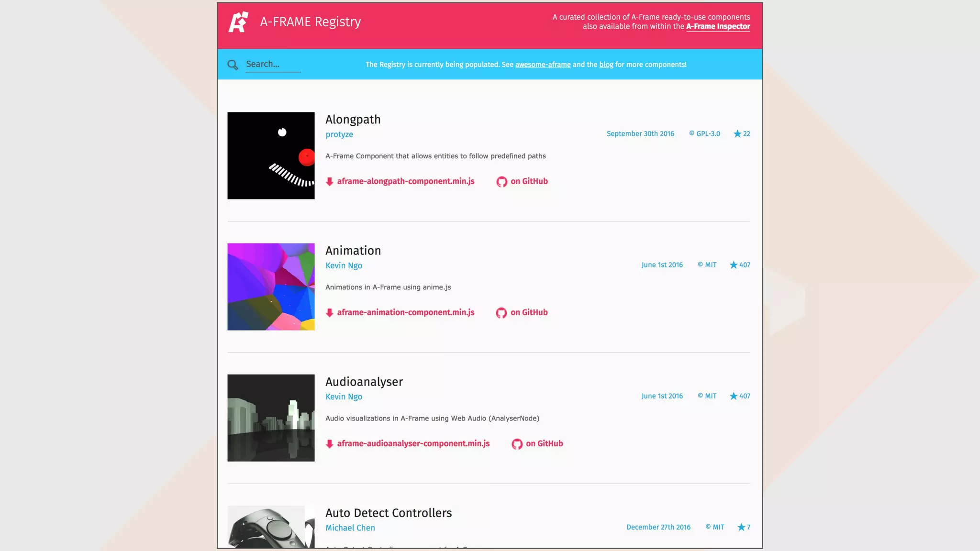Image resolution: width=980 pixels, height=551 pixels.
Task: Click the star icon showing 22
Action: (737, 134)
